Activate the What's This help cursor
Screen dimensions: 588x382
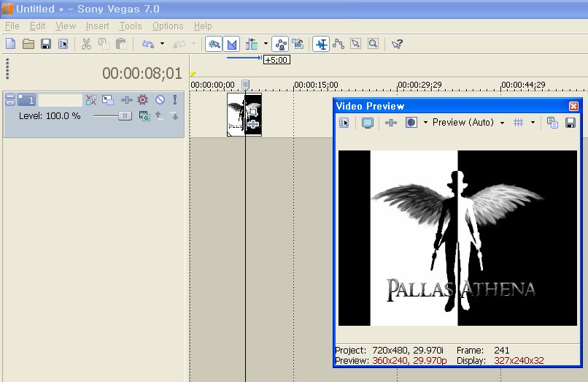[397, 44]
